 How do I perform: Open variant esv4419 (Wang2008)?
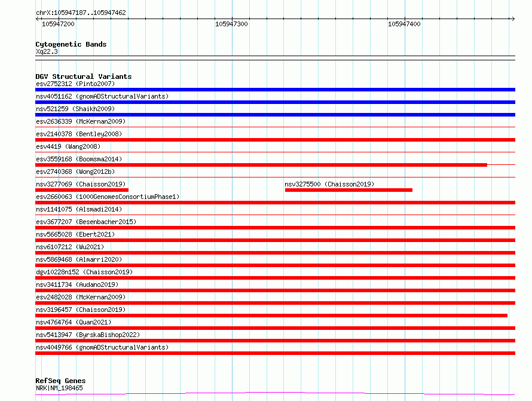[68, 146]
